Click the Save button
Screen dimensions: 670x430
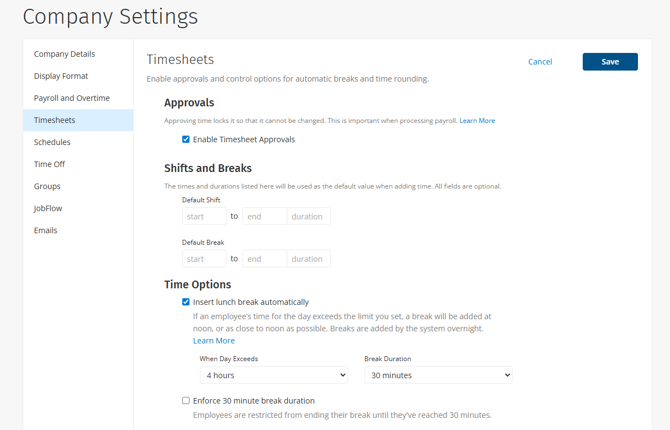[x=610, y=62]
